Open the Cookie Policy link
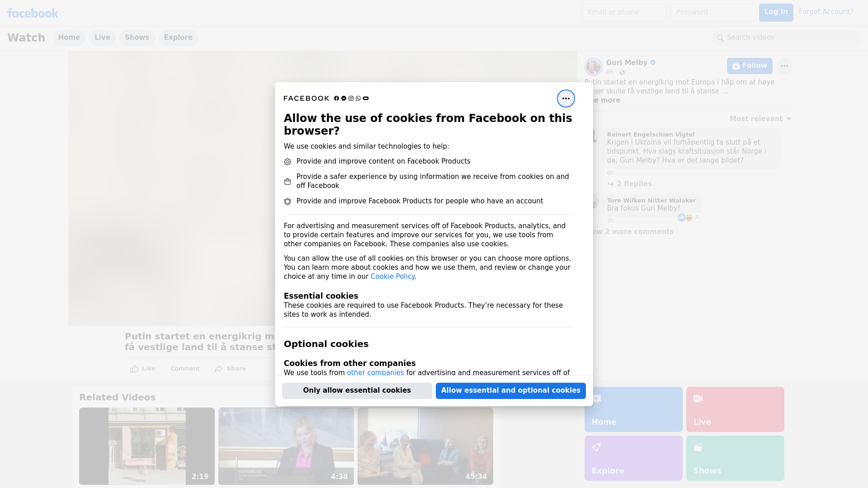 392,277
